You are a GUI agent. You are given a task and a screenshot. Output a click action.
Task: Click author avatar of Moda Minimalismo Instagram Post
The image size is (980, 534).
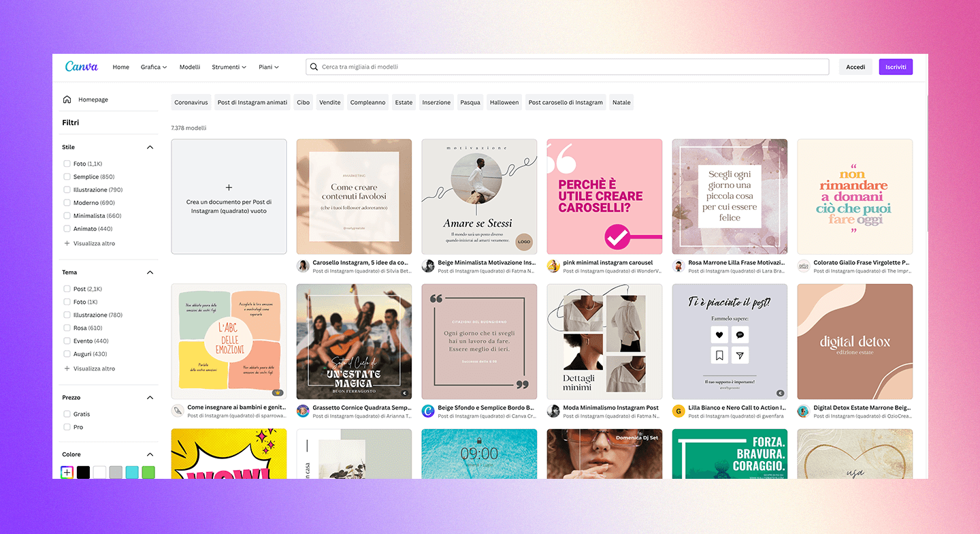553,411
